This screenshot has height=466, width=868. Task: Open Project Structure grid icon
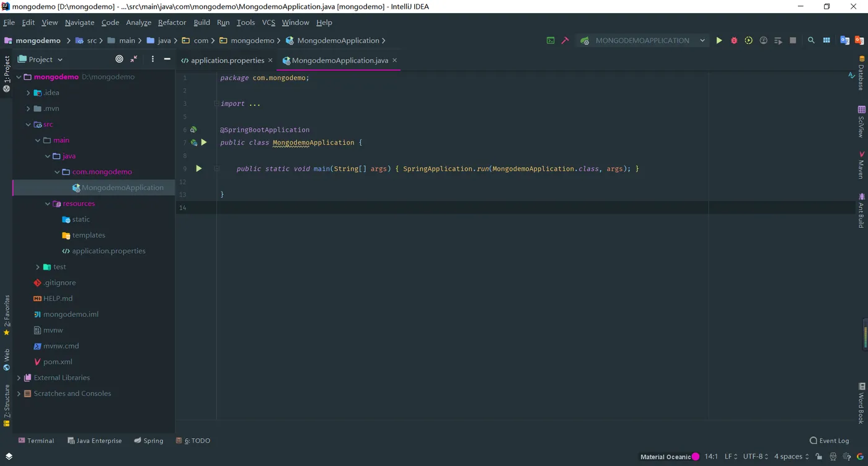tap(826, 40)
